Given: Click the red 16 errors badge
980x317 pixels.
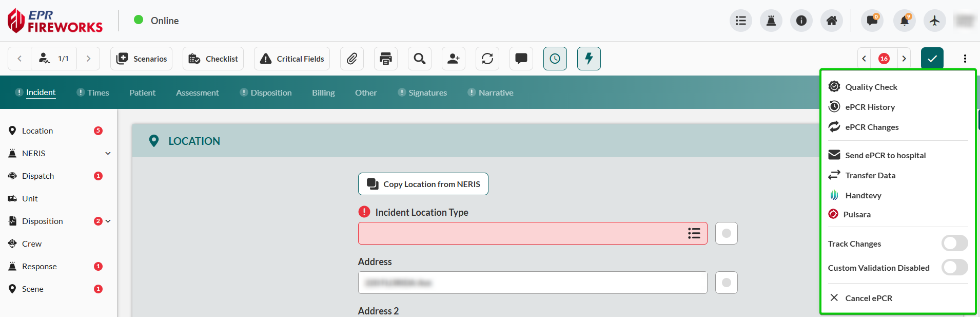Looking at the screenshot, I should [x=884, y=59].
